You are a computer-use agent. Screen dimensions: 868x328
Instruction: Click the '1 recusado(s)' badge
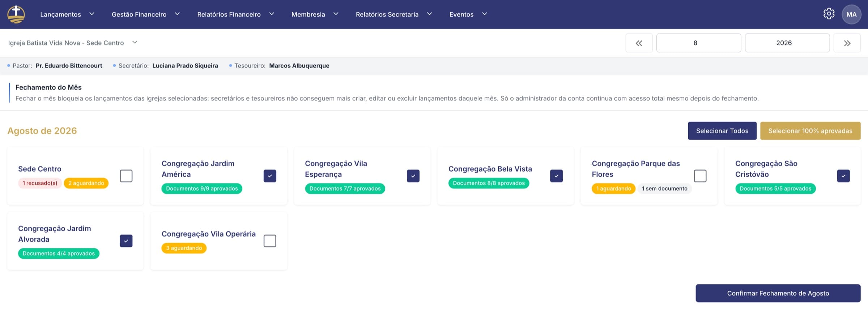(x=40, y=183)
